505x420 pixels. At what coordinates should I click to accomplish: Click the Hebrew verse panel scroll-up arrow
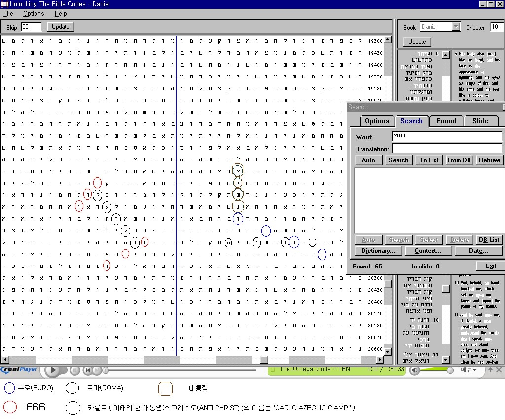tap(446, 54)
